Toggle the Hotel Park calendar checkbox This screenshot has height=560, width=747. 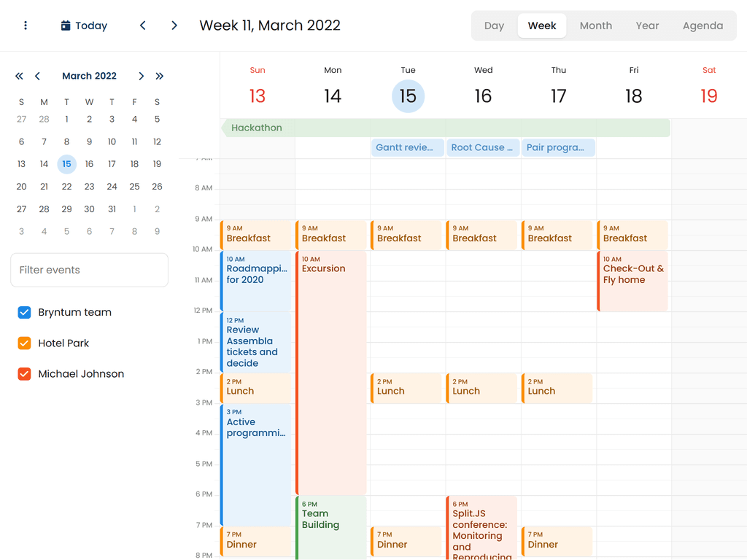point(24,343)
